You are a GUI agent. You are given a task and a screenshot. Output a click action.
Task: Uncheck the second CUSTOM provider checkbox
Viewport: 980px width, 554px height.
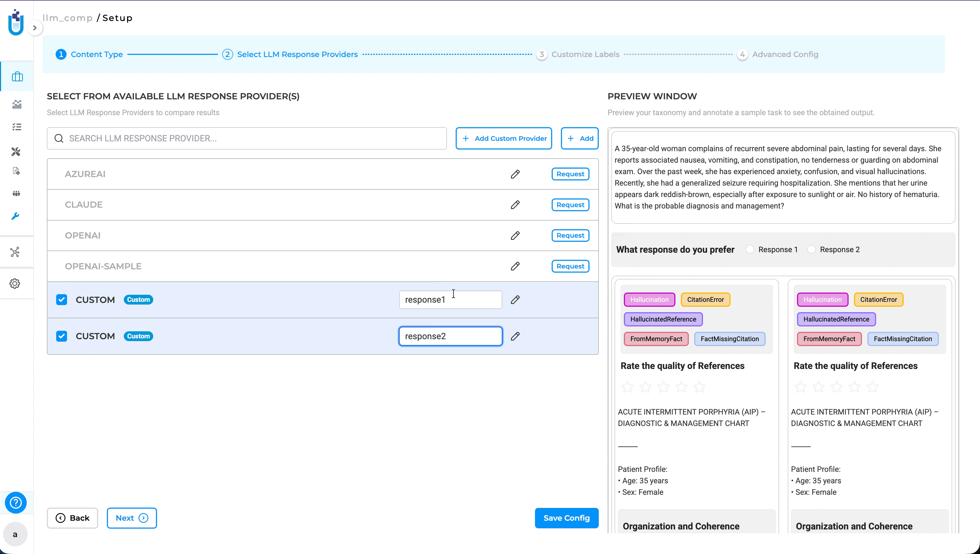[x=62, y=336]
